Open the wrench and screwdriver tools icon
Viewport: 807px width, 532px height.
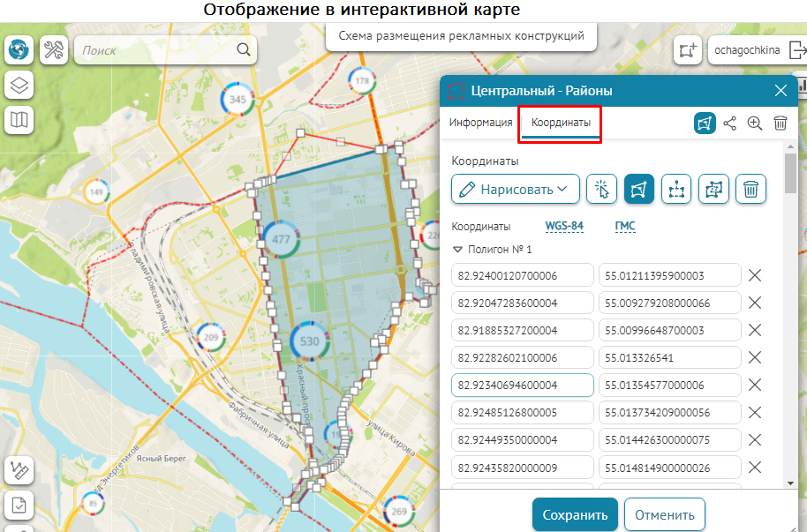54,50
